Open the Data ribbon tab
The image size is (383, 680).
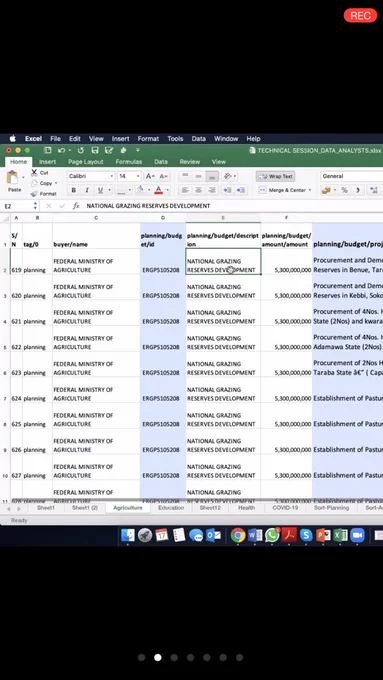tap(161, 162)
